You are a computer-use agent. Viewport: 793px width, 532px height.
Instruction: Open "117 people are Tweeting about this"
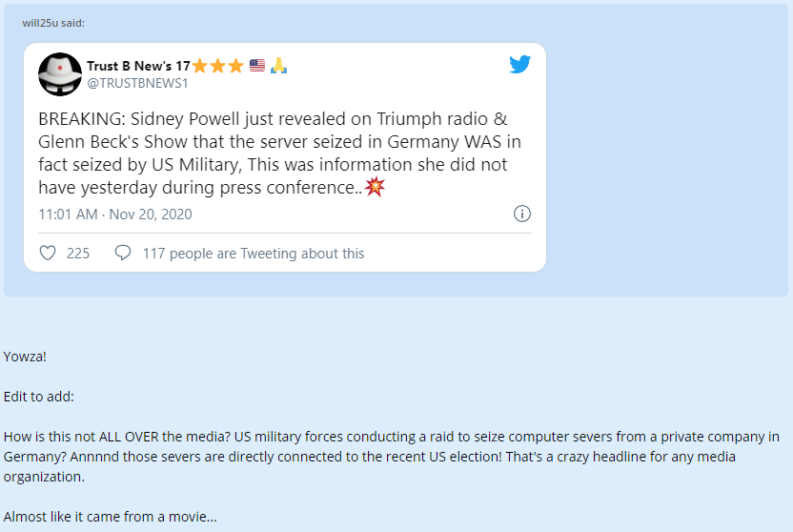pyautogui.click(x=253, y=253)
